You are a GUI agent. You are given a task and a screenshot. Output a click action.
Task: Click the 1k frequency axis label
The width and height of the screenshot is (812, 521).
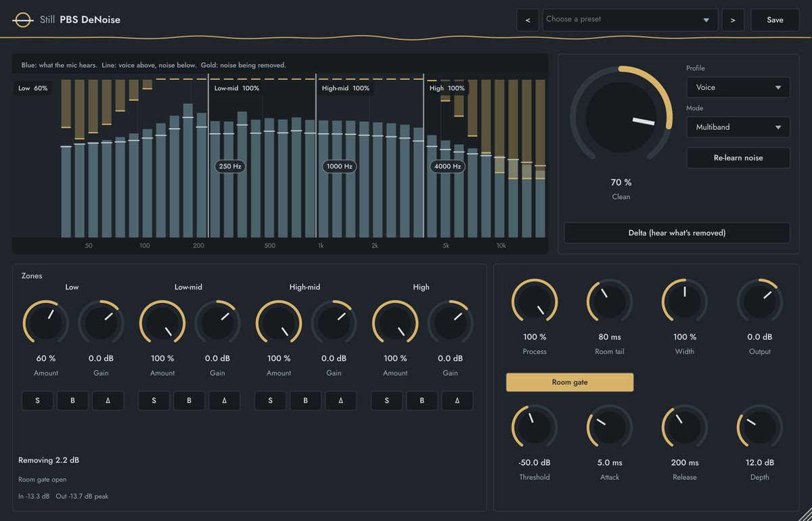pyautogui.click(x=321, y=246)
